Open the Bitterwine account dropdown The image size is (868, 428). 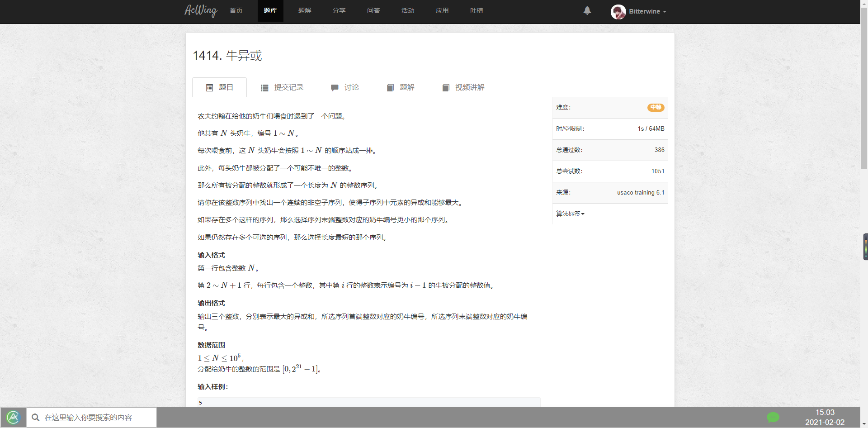click(647, 11)
